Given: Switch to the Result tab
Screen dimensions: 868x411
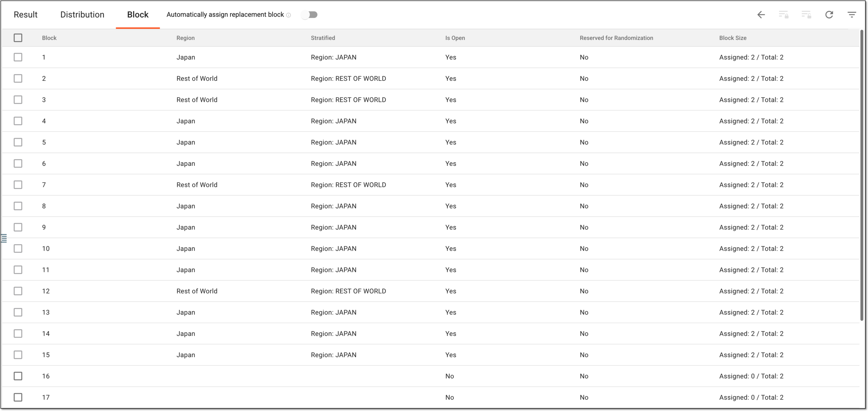Looking at the screenshot, I should coord(25,15).
